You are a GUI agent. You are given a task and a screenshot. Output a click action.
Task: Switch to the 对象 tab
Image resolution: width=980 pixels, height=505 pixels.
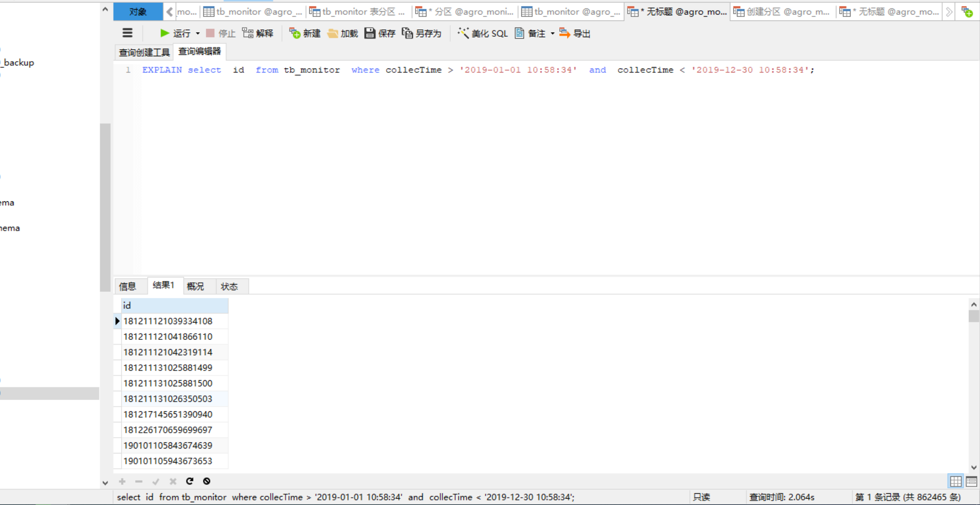[x=138, y=11]
